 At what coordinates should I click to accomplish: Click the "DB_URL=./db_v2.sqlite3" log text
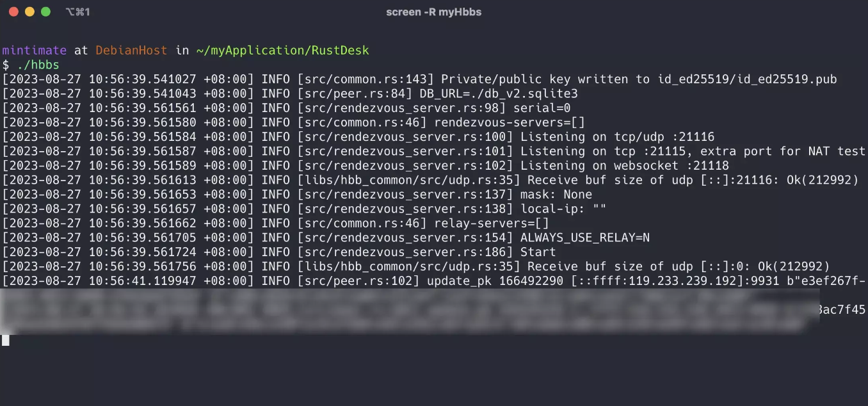click(499, 93)
